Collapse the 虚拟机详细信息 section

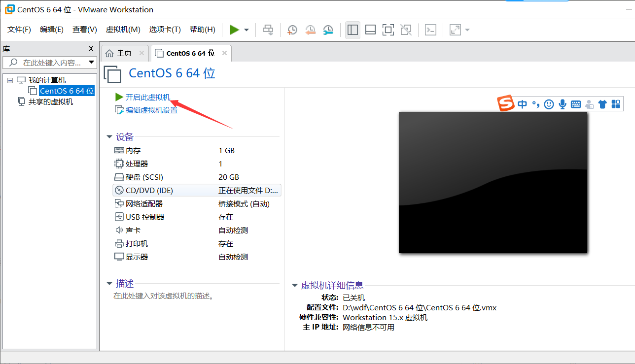(x=295, y=285)
